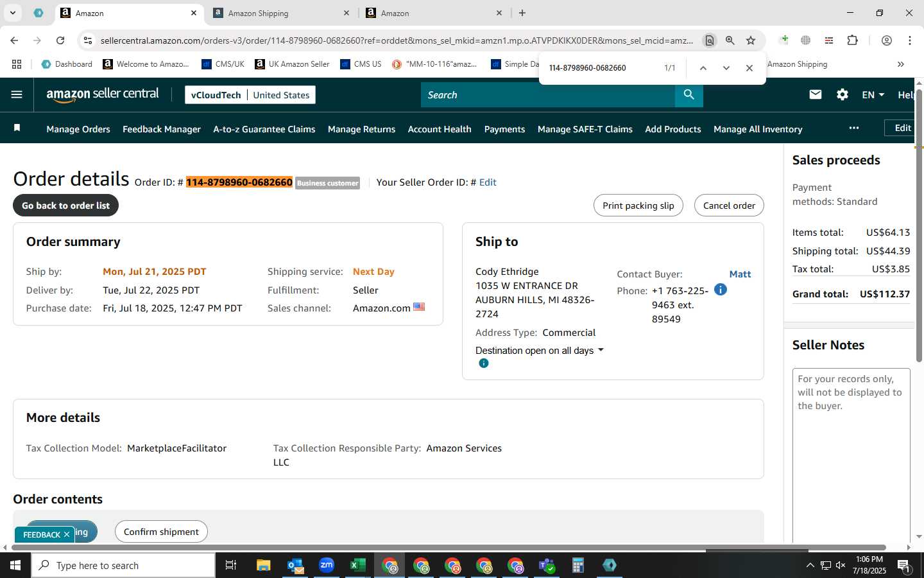Open the CMS US bookmark
924x578 pixels.
click(x=361, y=64)
